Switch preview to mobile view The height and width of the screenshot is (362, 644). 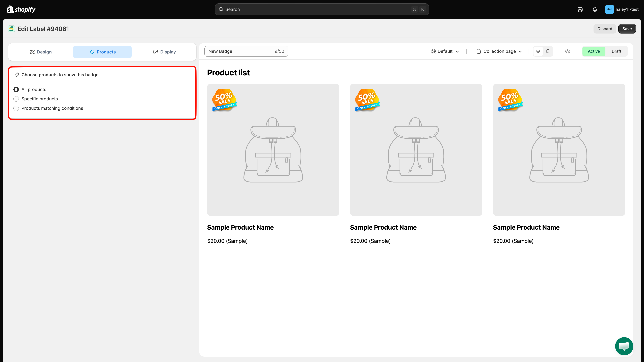548,51
